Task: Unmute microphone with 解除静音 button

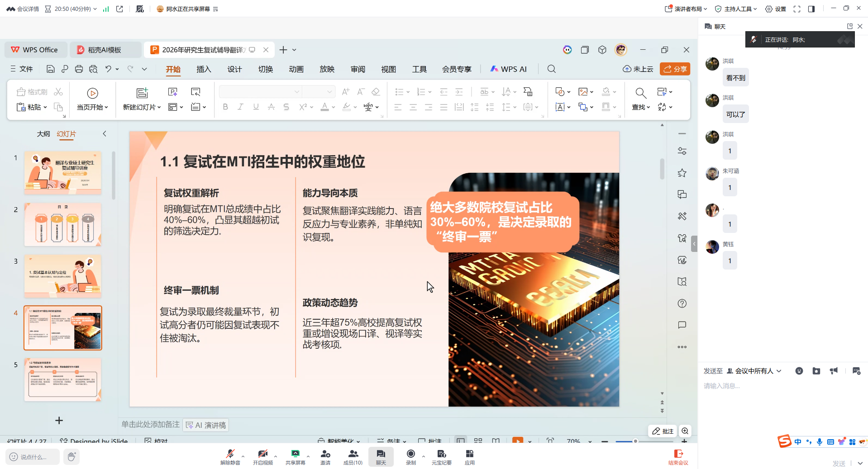Action: pyautogui.click(x=230, y=456)
